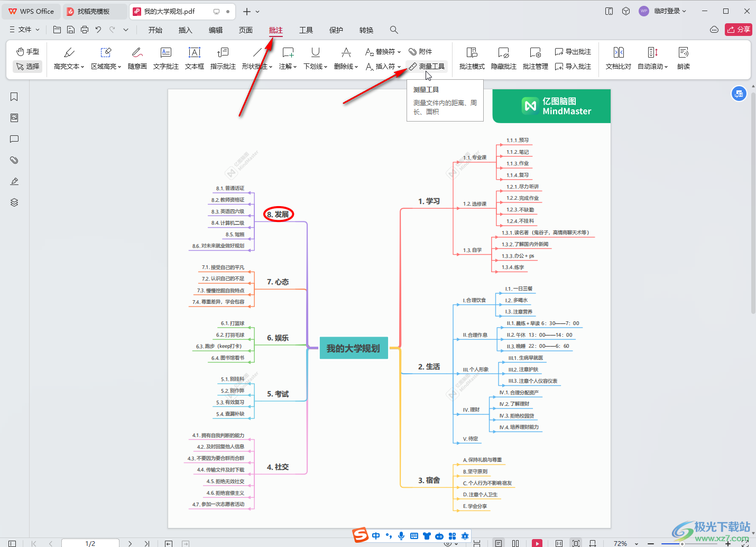The width and height of the screenshot is (756, 547).
Task: Click the Attachment tool
Action: coord(420,51)
